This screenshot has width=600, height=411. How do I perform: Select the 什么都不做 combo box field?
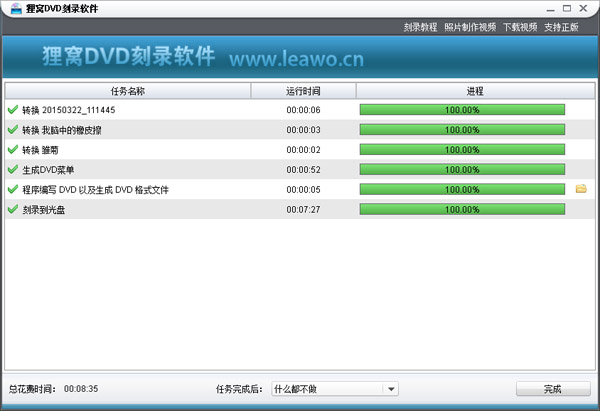pos(335,389)
